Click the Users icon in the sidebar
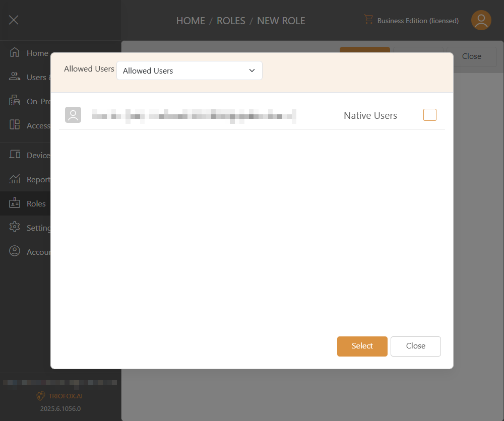The height and width of the screenshot is (421, 504). pyautogui.click(x=15, y=77)
